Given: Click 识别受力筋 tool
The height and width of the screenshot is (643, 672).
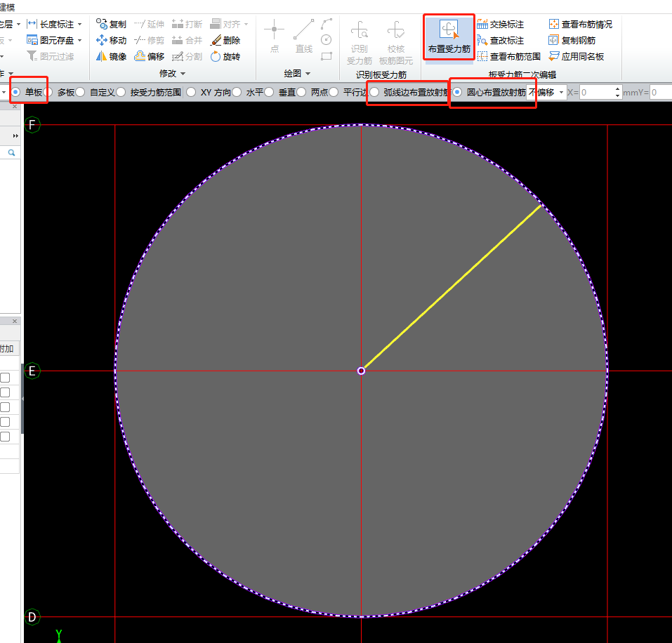Looking at the screenshot, I should click(359, 42).
